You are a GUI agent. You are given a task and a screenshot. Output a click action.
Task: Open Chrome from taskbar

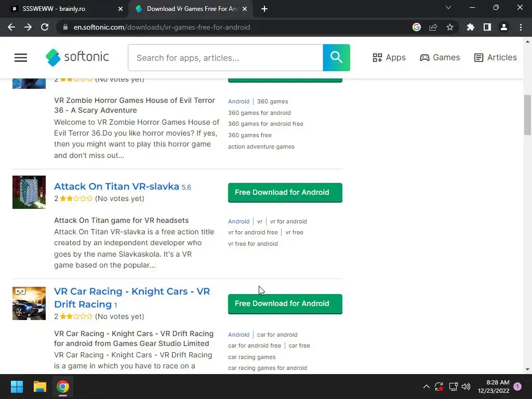[63, 387]
